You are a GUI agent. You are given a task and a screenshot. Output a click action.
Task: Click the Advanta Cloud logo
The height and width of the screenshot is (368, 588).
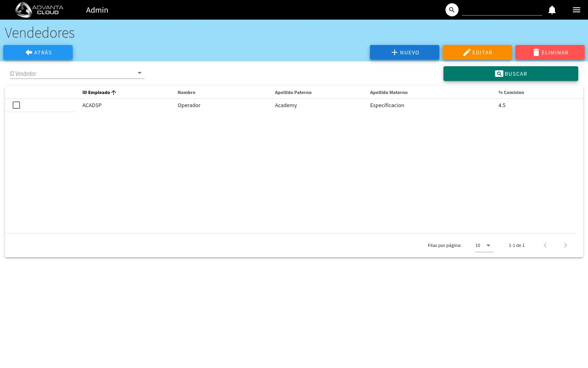39,10
